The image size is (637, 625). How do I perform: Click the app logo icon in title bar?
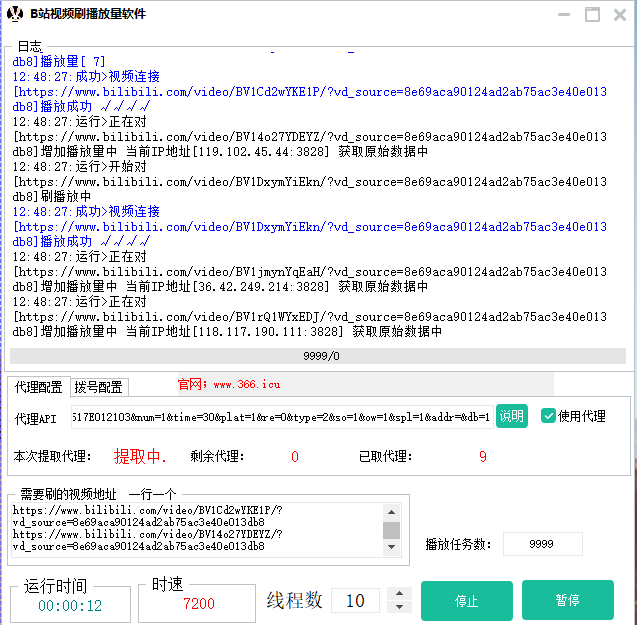click(15, 14)
